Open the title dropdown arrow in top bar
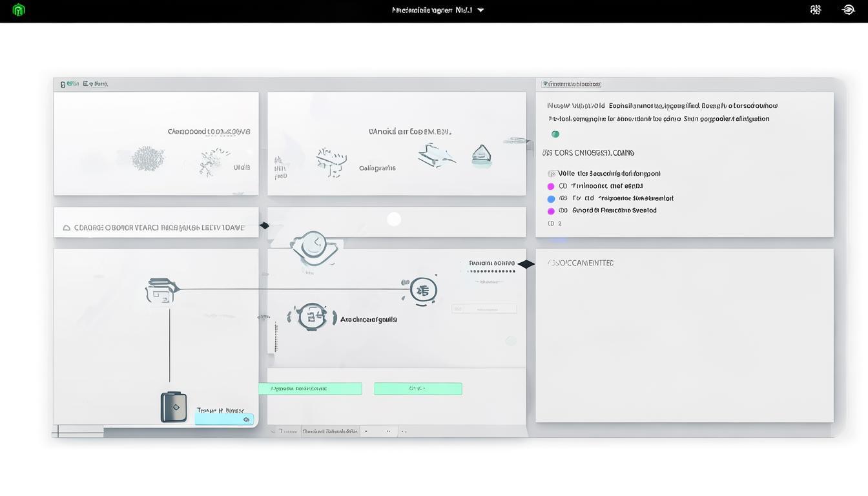The width and height of the screenshot is (868, 496). [x=480, y=10]
